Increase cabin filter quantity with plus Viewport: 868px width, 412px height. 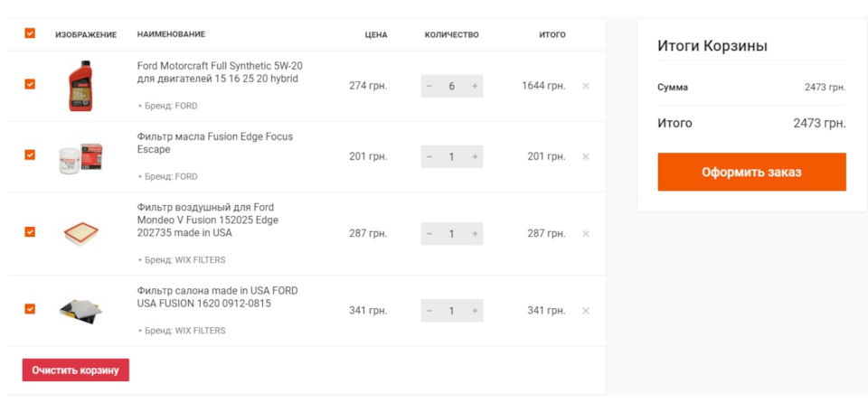point(475,311)
